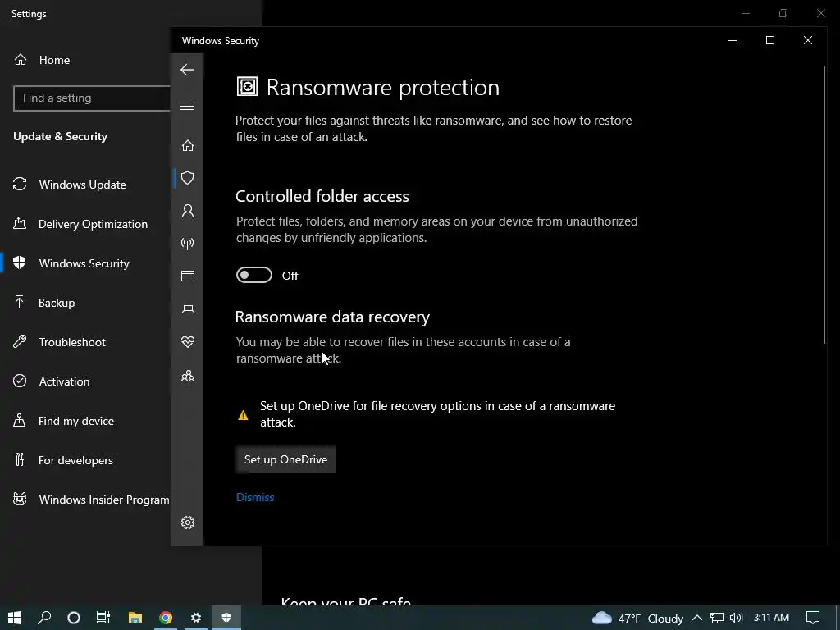The width and height of the screenshot is (840, 630).
Task: Toggle the Controlled folder access switch
Action: point(254,276)
